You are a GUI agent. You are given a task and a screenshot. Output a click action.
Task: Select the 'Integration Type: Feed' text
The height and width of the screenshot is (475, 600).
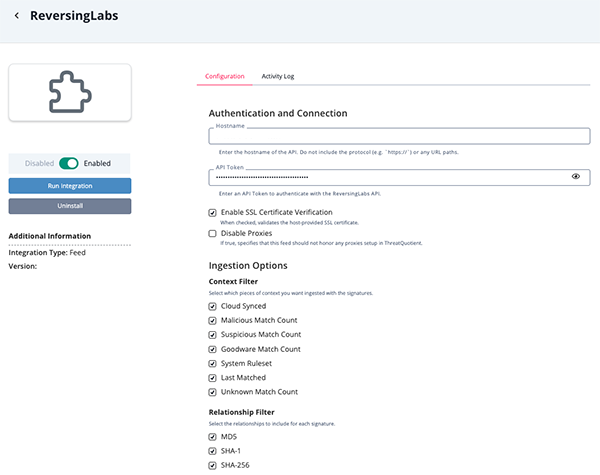click(x=47, y=253)
